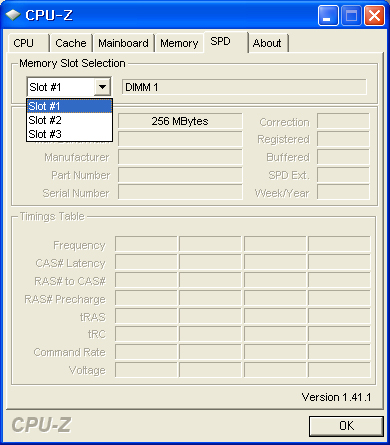This screenshot has height=445, width=390.
Task: Switch to the Cache tab
Action: pyautogui.click(x=71, y=43)
